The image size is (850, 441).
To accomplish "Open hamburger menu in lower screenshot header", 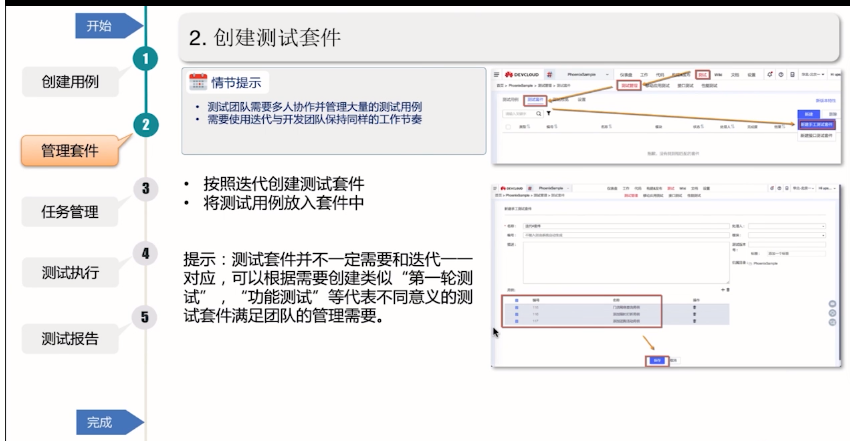I will 495,189.
